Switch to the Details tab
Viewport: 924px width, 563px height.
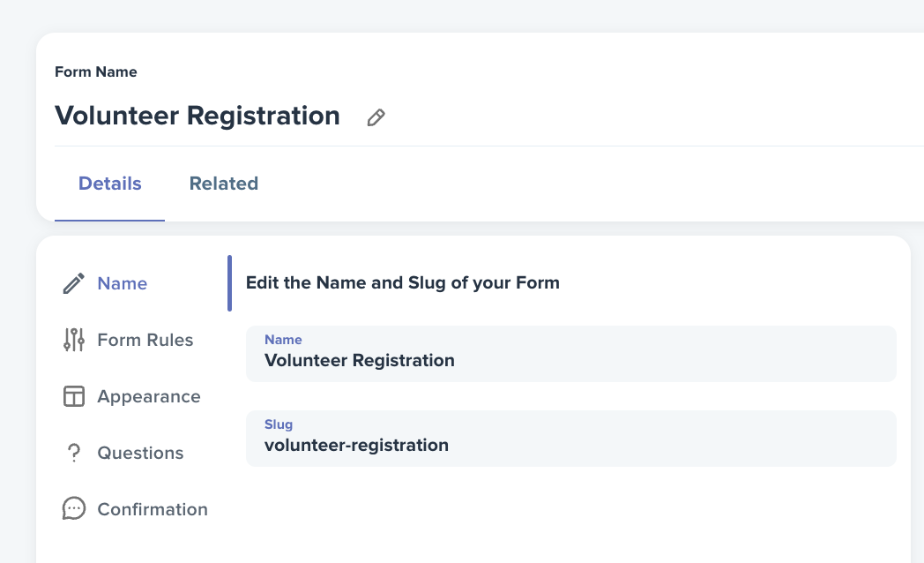point(109,184)
